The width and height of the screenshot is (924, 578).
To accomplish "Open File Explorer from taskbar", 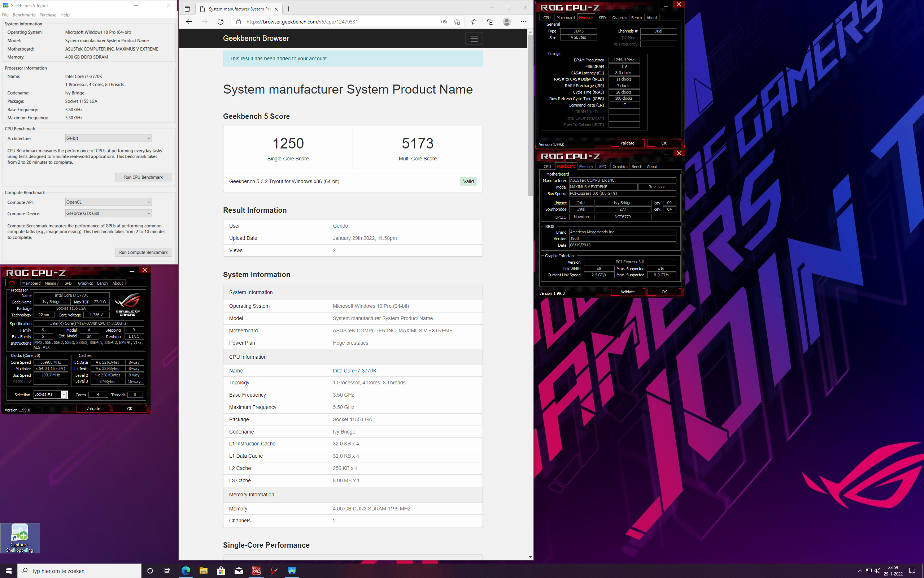I will click(x=203, y=571).
